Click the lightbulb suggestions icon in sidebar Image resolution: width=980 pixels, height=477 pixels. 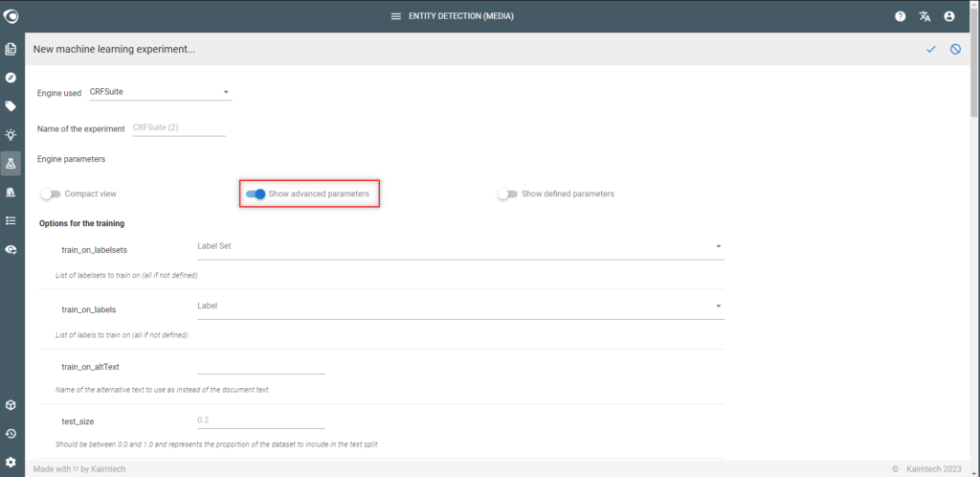click(10, 134)
